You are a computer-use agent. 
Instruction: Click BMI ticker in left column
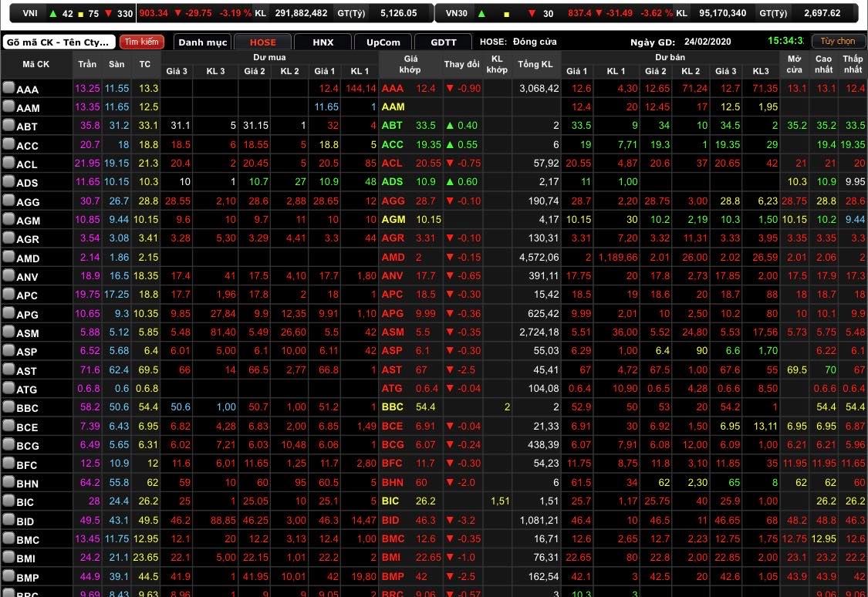pos(25,559)
